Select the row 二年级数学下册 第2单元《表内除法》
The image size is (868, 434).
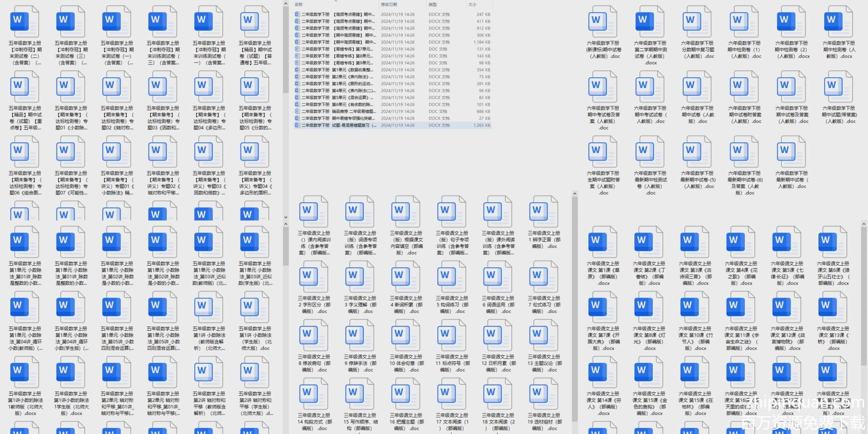click(392, 77)
